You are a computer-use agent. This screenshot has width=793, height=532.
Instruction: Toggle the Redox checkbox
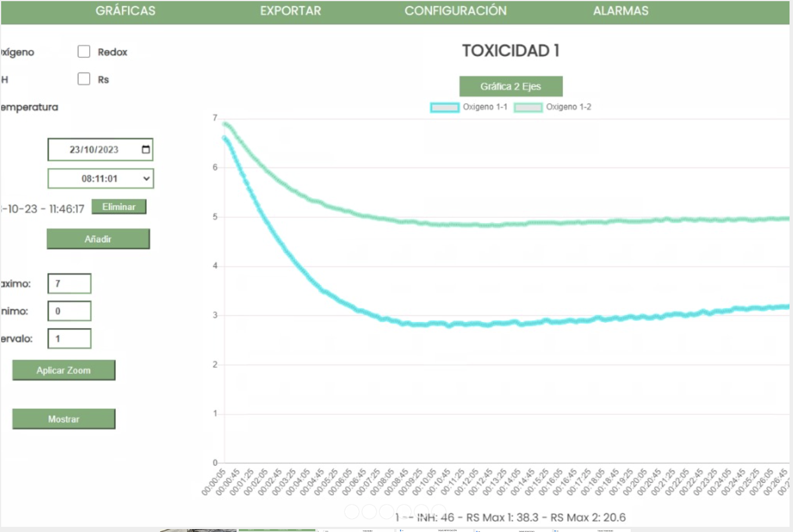click(84, 52)
